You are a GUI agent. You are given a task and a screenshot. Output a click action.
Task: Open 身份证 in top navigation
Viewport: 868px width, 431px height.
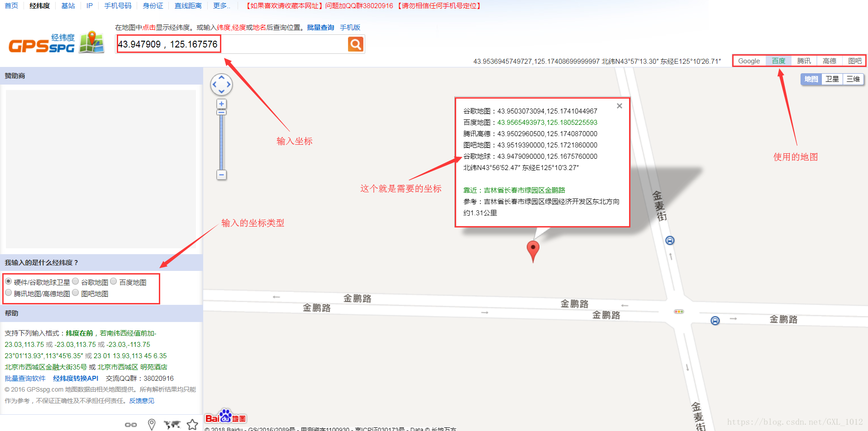click(x=153, y=6)
